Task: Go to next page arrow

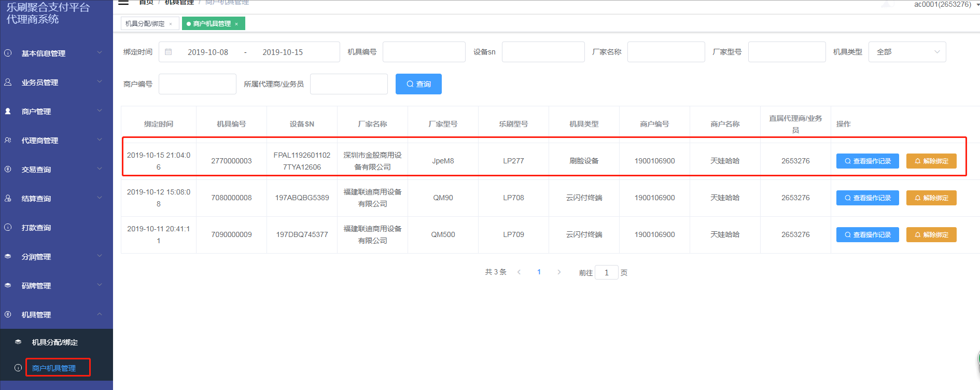Action: point(559,272)
